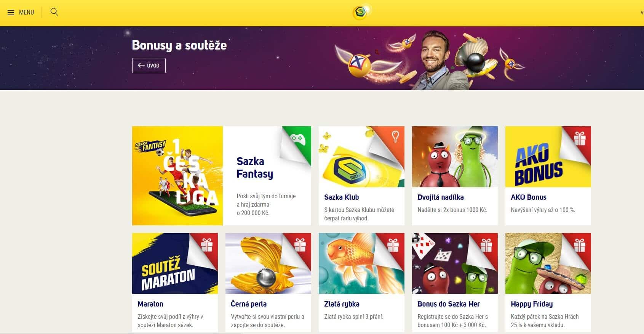The width and height of the screenshot is (644, 334).
Task: Open the Happy Friday title link
Action: tap(532, 304)
